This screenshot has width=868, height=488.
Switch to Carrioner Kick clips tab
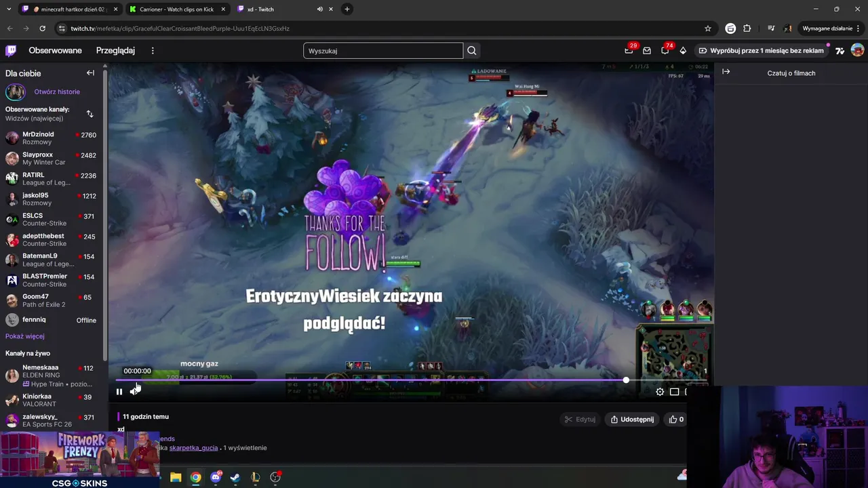[x=178, y=9]
